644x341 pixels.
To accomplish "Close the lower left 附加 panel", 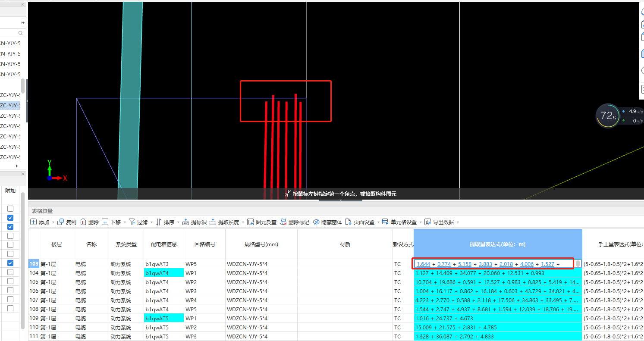I will (x=23, y=174).
